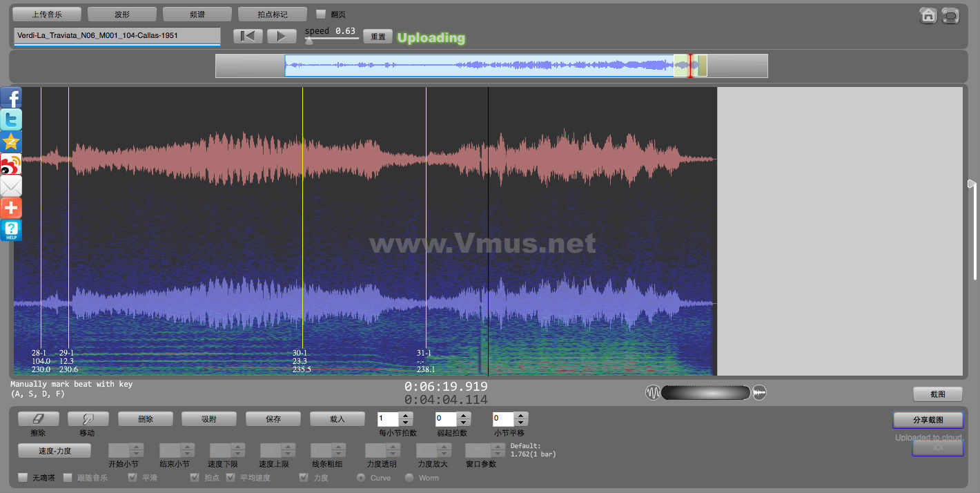Toggle the 平均速度 checkbox
The image size is (980, 493).
[x=231, y=477]
